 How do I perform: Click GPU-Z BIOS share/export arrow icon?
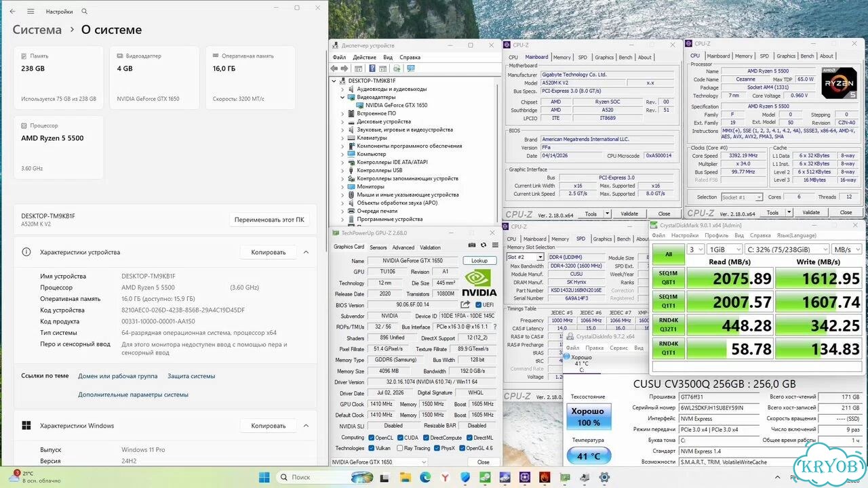coord(465,305)
